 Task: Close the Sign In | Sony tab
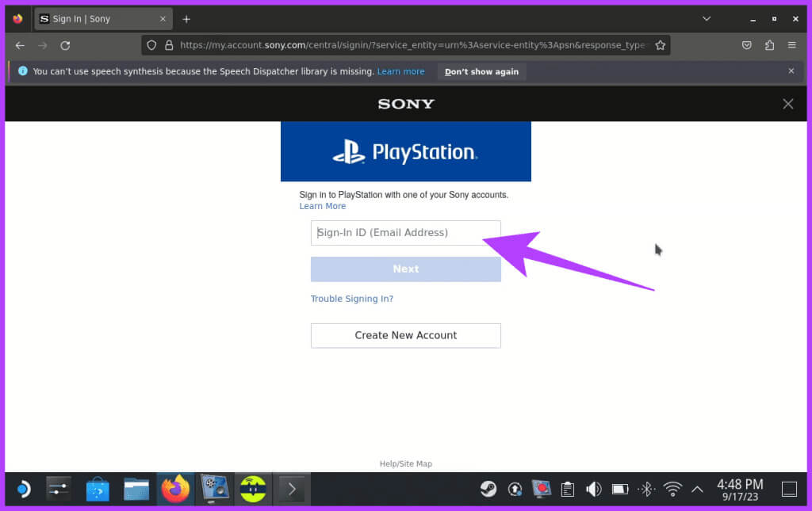[163, 19]
